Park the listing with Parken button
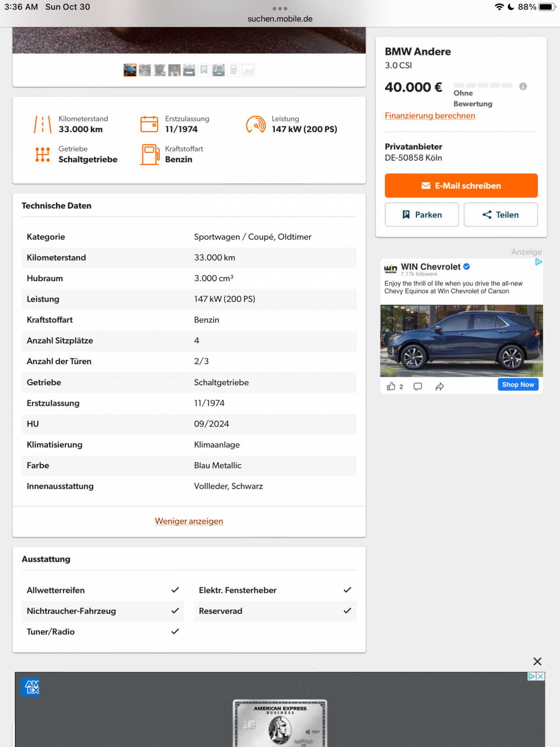This screenshot has width=560, height=747. [421, 215]
